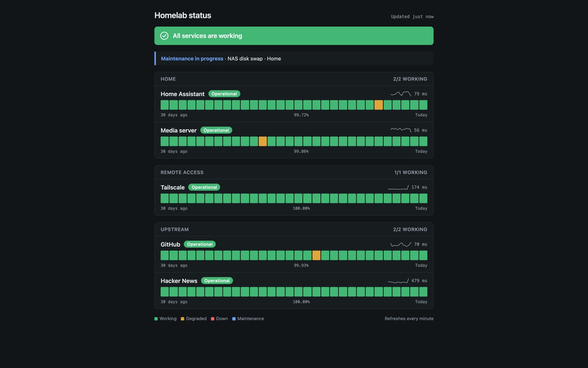Click the Refreshes every minute text

[409, 319]
